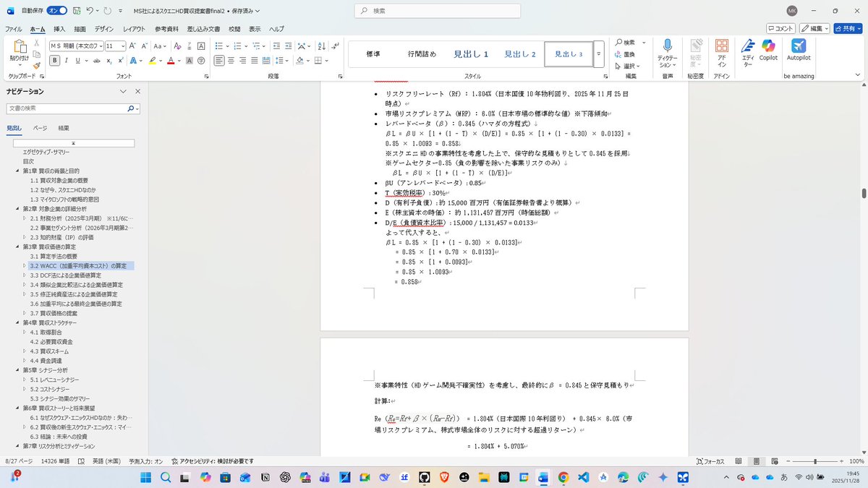Open the Add-ins (アドイン) icon
The image size is (868, 488).
721,46
